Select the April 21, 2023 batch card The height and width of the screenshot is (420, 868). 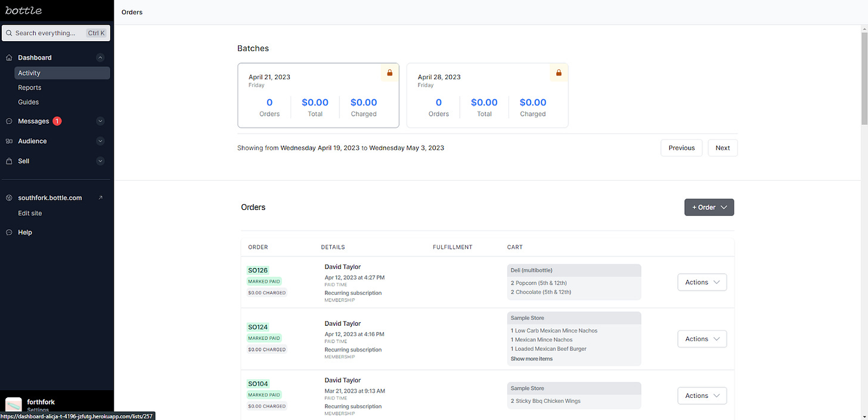coord(318,95)
